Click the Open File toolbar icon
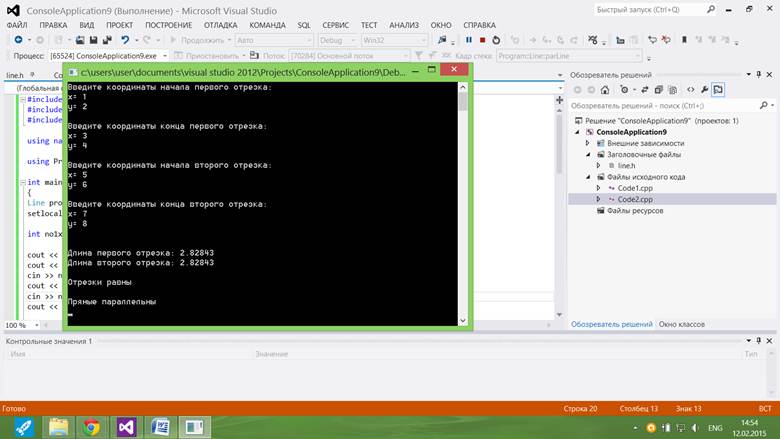 point(80,40)
